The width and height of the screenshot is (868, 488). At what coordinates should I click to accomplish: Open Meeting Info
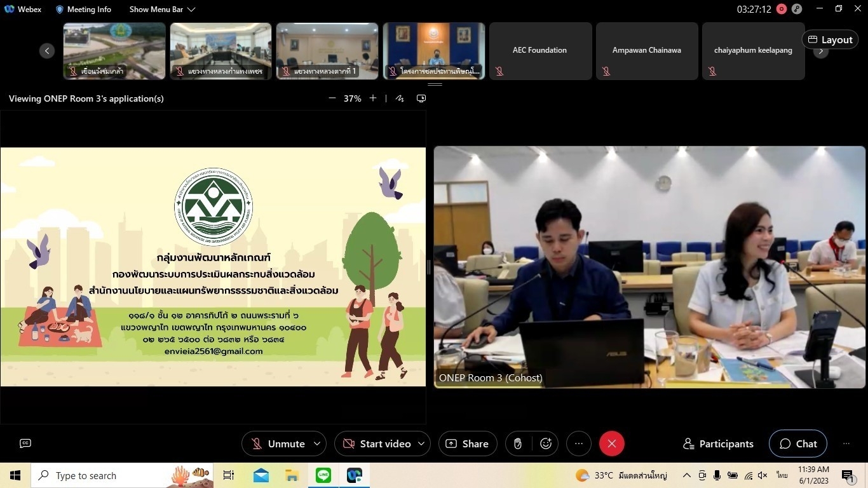click(83, 10)
